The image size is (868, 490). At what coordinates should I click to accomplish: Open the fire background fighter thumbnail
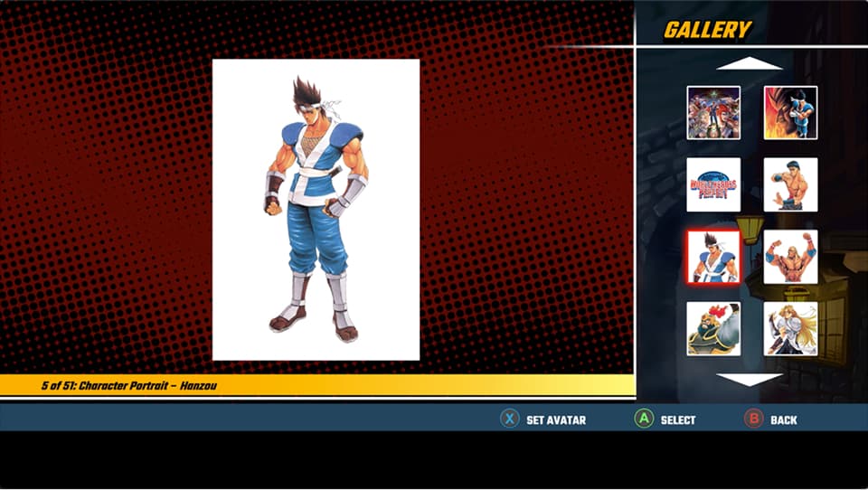click(x=790, y=112)
